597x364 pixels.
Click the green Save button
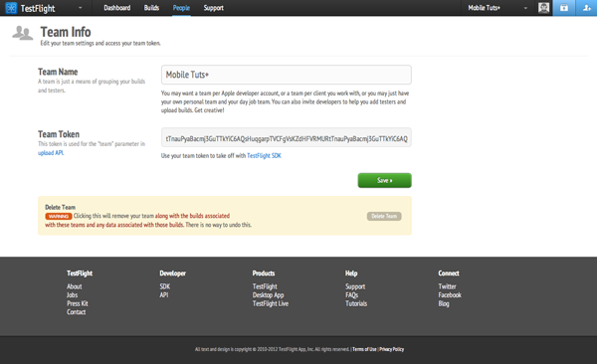[384, 180]
